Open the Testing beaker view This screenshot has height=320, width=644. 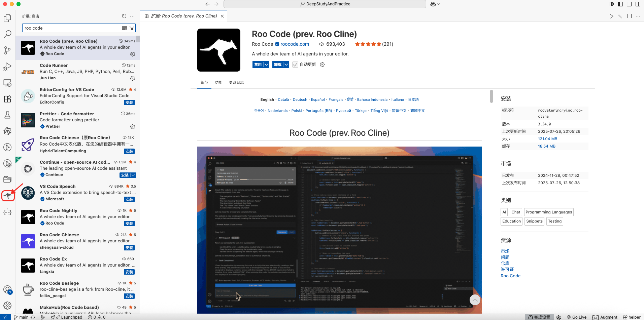click(x=7, y=115)
